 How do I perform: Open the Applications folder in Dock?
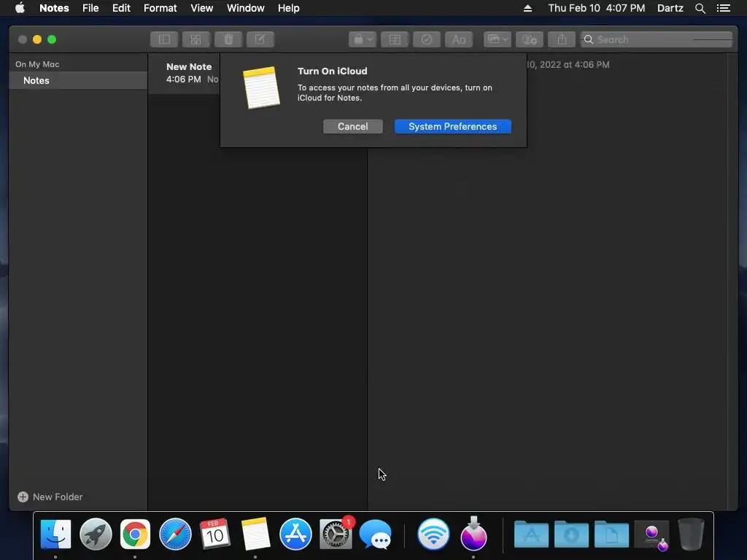click(x=531, y=534)
